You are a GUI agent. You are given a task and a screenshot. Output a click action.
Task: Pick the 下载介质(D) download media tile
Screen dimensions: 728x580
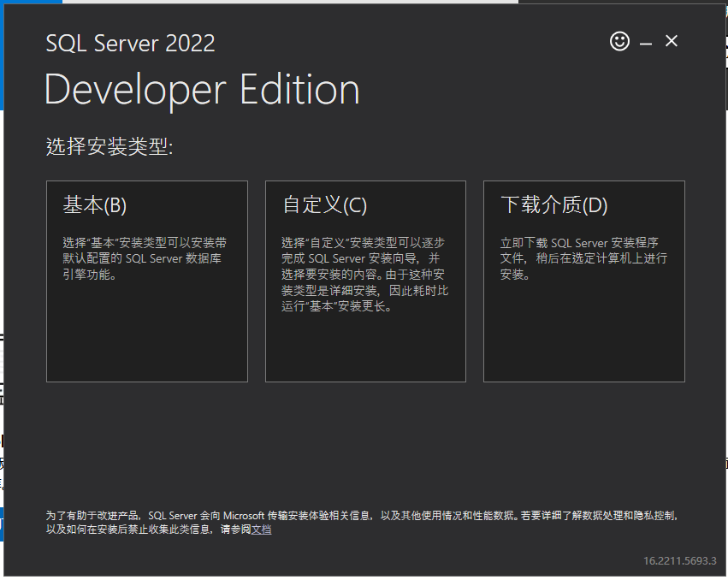pyautogui.click(x=583, y=281)
